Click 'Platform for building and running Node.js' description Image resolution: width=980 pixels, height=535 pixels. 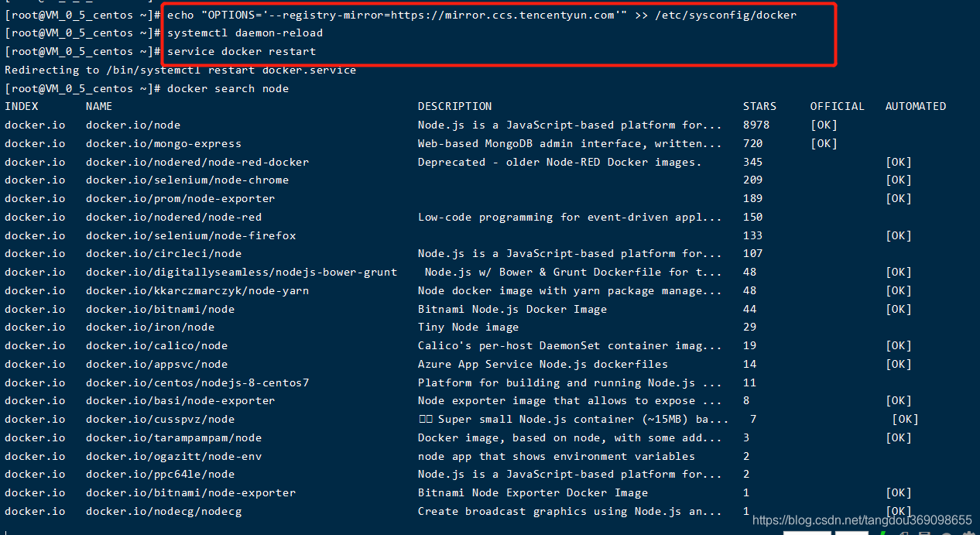click(x=570, y=382)
